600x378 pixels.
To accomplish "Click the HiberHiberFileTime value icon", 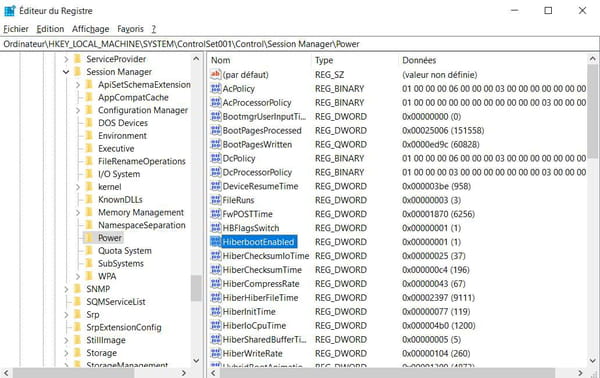I will click(216, 298).
